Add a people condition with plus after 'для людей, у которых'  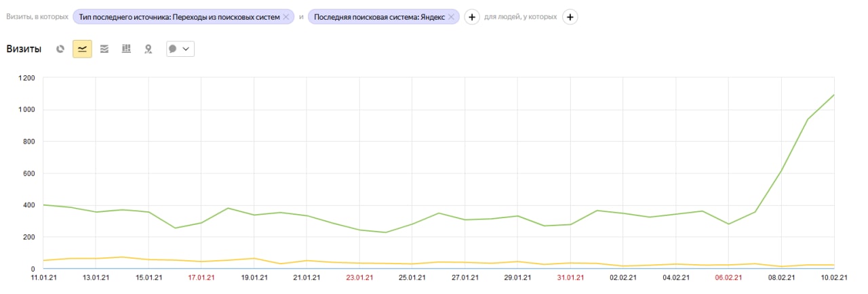point(570,17)
